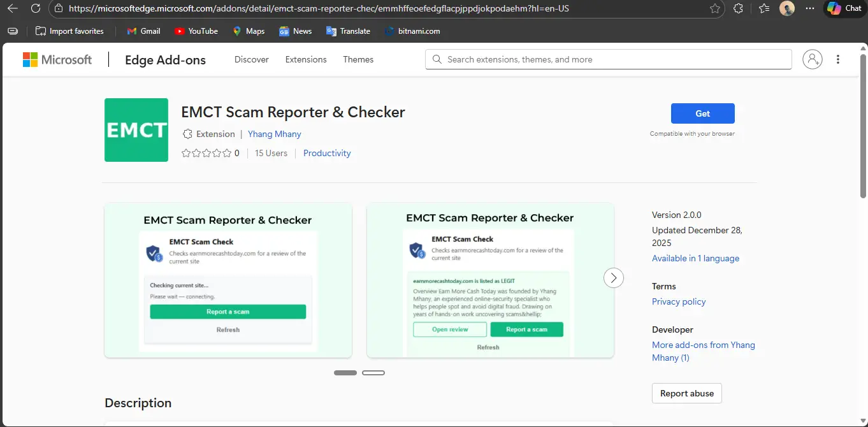The width and height of the screenshot is (868, 427).
Task: Open the three-dot menu on Edge Add-ons header
Action: (837, 59)
